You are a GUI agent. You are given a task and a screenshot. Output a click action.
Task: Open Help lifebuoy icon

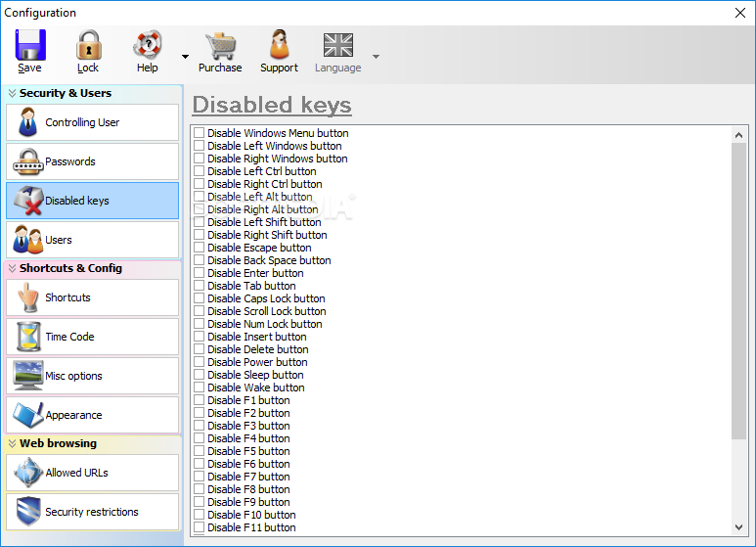(147, 45)
